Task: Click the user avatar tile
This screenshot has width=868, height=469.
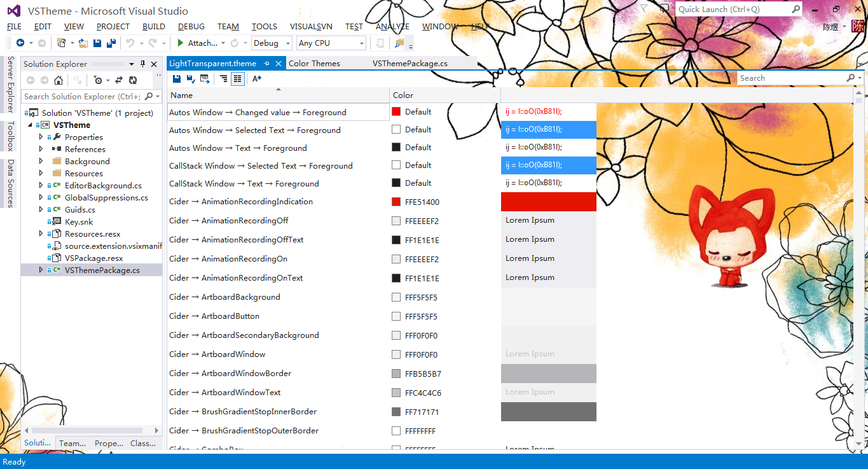Action: pos(858,26)
